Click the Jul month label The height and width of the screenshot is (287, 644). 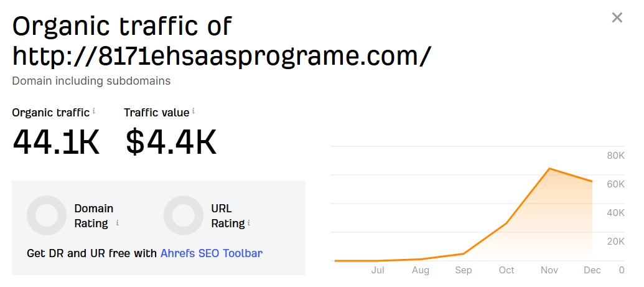[x=378, y=270]
